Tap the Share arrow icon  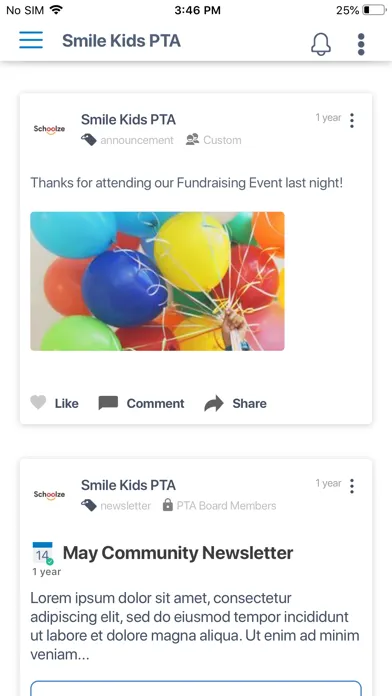click(x=214, y=403)
